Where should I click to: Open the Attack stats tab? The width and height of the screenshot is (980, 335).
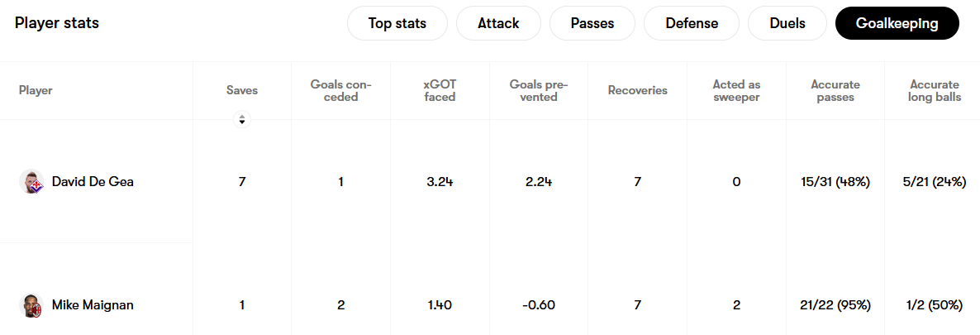(498, 24)
